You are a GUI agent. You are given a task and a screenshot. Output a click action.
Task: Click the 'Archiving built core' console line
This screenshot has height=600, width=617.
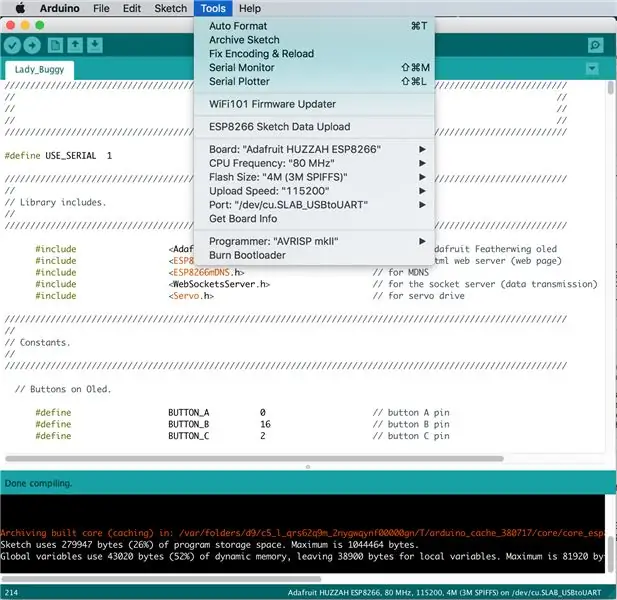[302, 533]
